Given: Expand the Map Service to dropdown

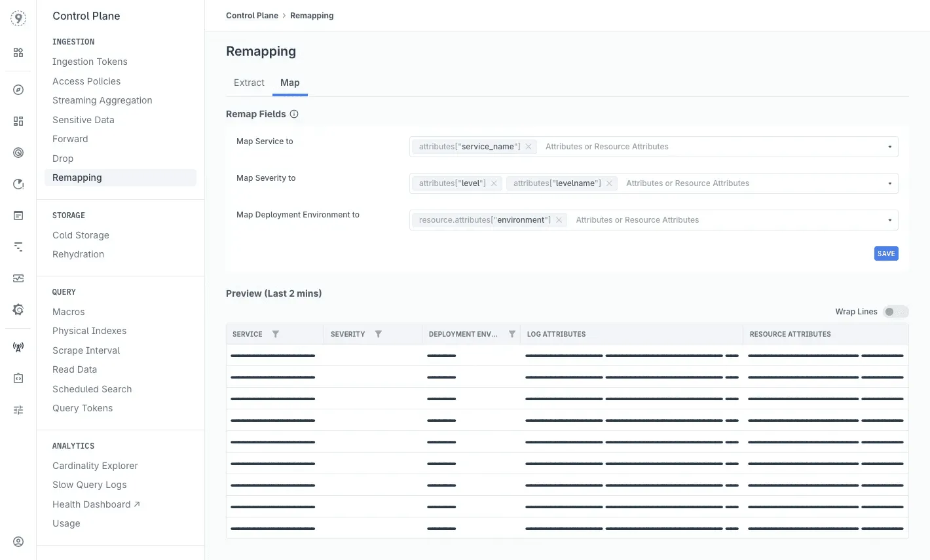Looking at the screenshot, I should click(889, 147).
